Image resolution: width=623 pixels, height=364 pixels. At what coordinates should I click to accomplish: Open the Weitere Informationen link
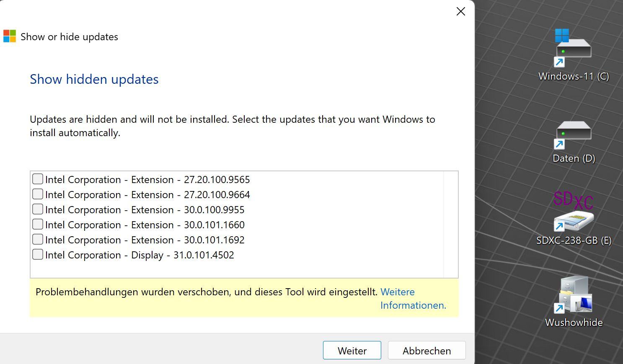click(413, 298)
